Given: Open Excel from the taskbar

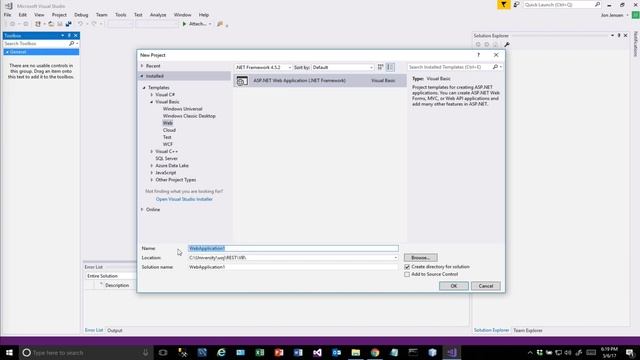Looking at the screenshot, I should pyautogui.click(x=260, y=352).
